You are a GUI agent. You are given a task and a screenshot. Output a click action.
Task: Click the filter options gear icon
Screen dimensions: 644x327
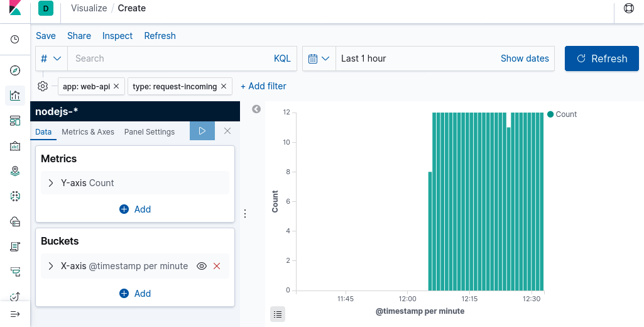43,86
